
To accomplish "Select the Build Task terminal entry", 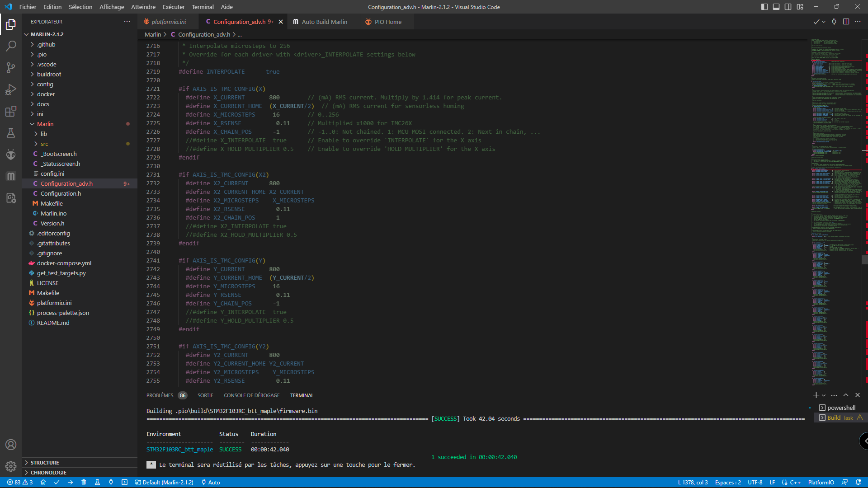I will tap(841, 418).
